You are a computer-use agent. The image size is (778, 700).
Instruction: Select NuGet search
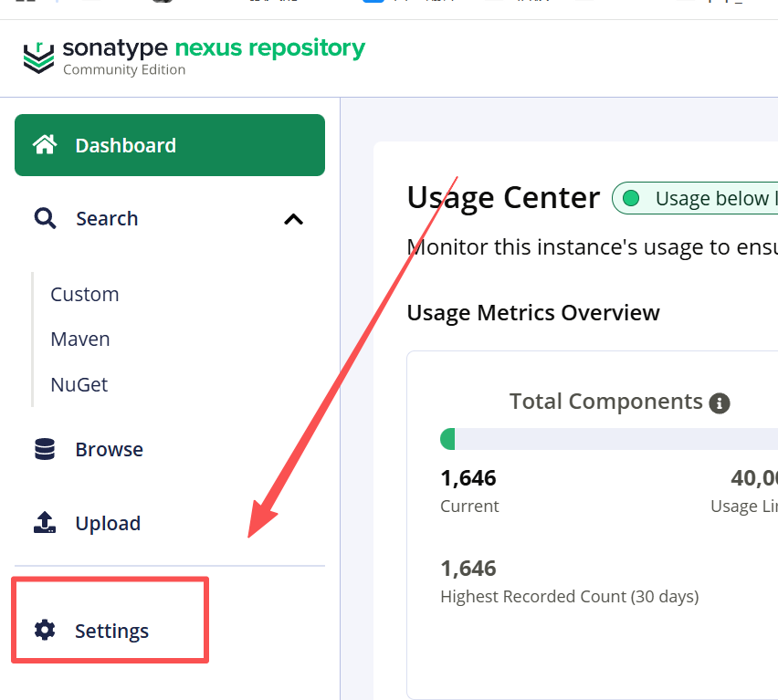(79, 385)
